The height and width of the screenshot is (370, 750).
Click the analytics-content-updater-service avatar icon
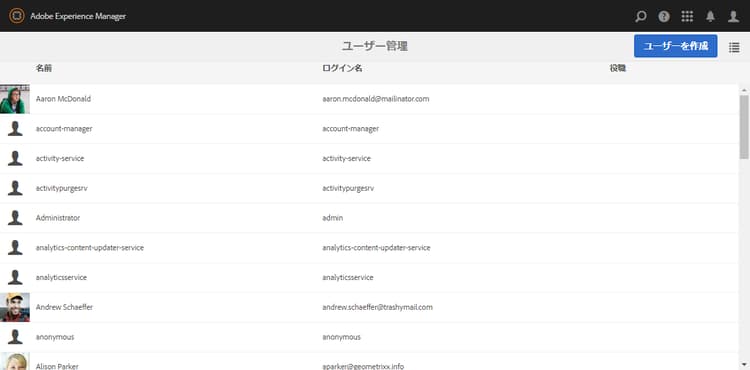15,248
